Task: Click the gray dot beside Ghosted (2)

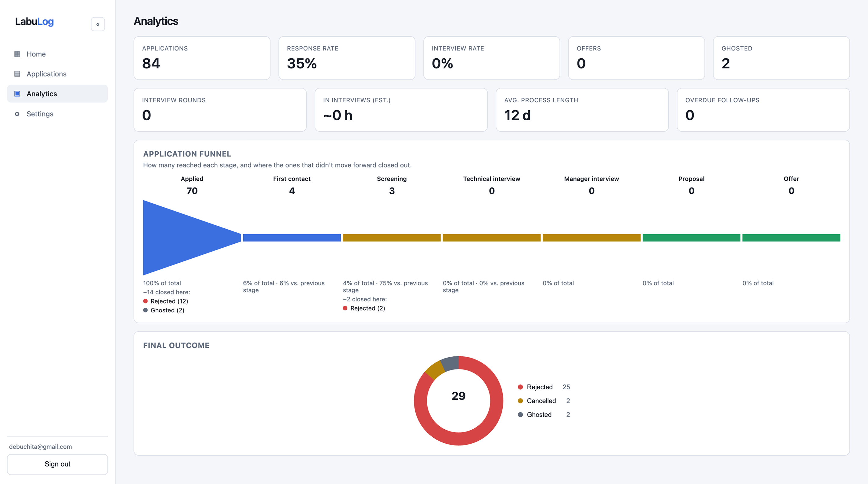Action: (145, 310)
